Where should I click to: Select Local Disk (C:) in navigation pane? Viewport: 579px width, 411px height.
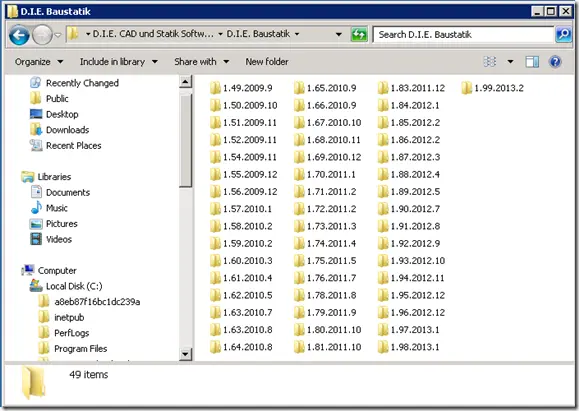coord(66,286)
